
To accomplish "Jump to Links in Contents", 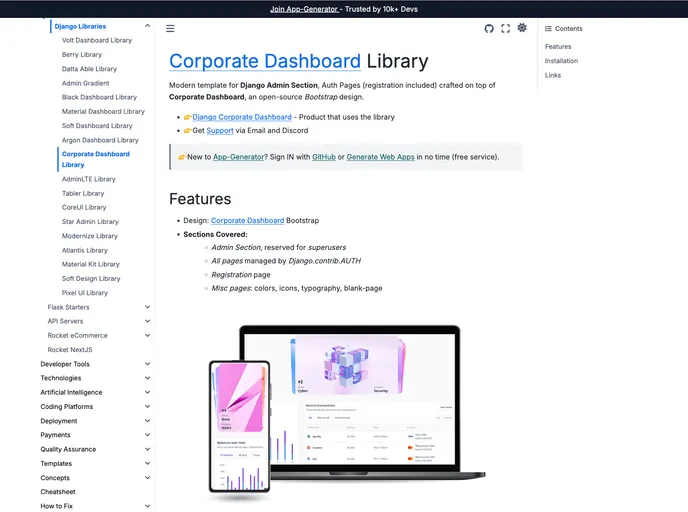I will 553,75.
